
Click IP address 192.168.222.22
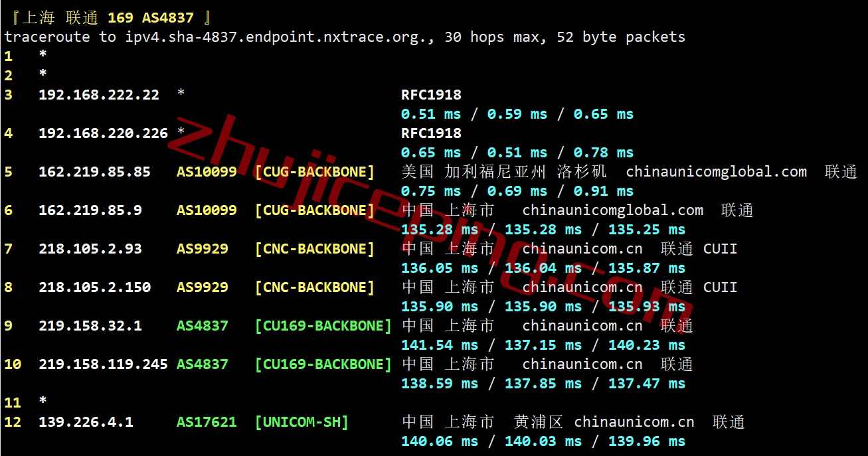click(x=99, y=95)
